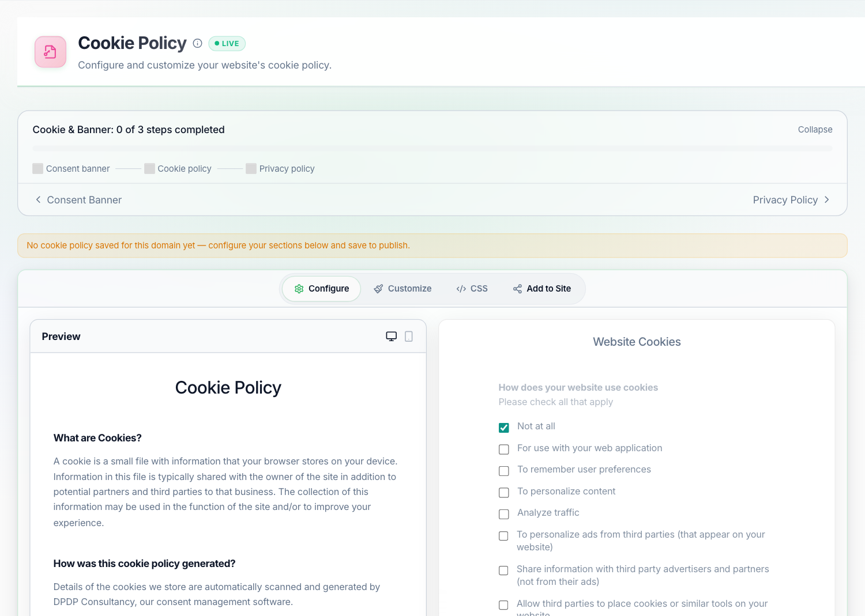Tick the Privacy policy step box
The height and width of the screenshot is (616, 865).
(251, 168)
